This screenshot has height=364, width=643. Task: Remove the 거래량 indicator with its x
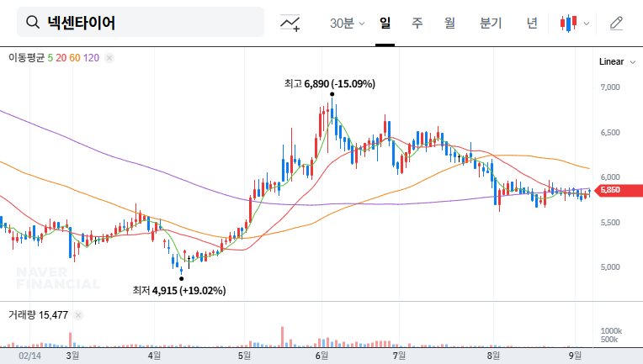pos(78,315)
